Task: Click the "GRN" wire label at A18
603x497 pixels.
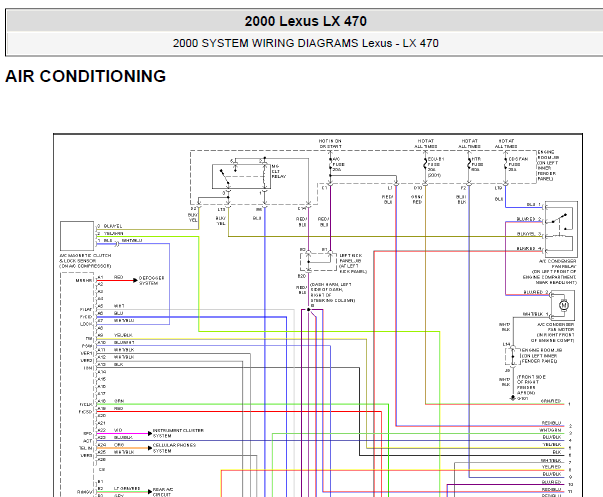Action: tap(119, 401)
